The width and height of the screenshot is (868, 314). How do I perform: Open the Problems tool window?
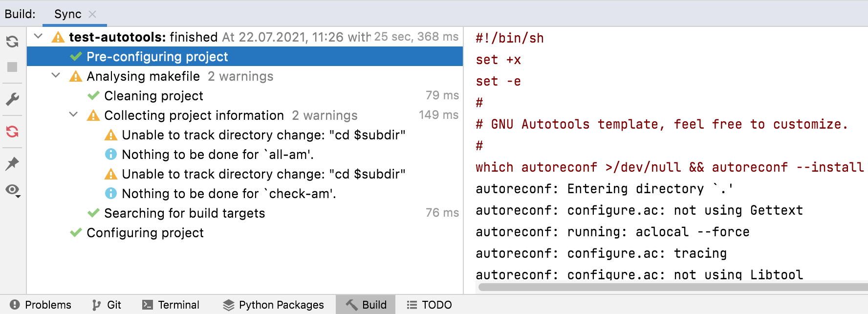[41, 305]
